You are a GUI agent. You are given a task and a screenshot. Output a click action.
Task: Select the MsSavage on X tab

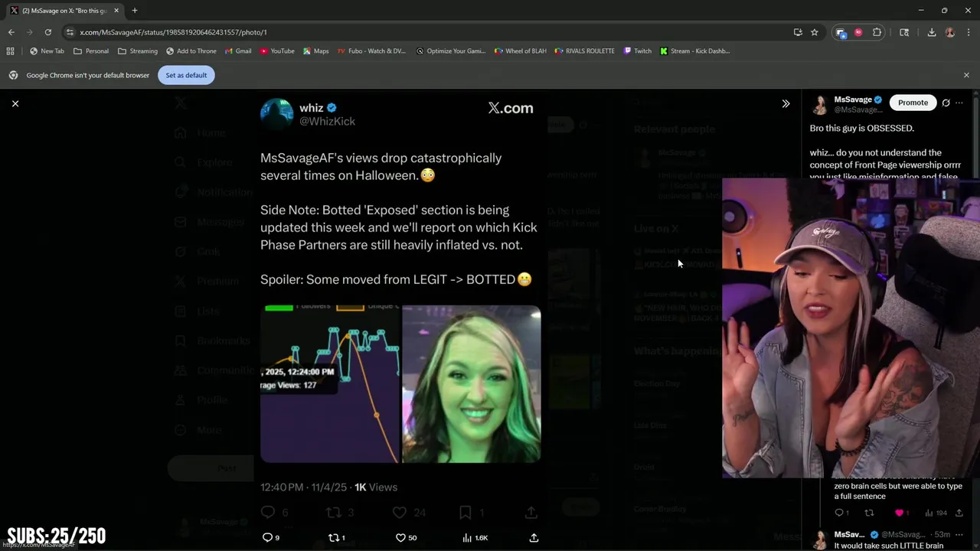(64, 11)
